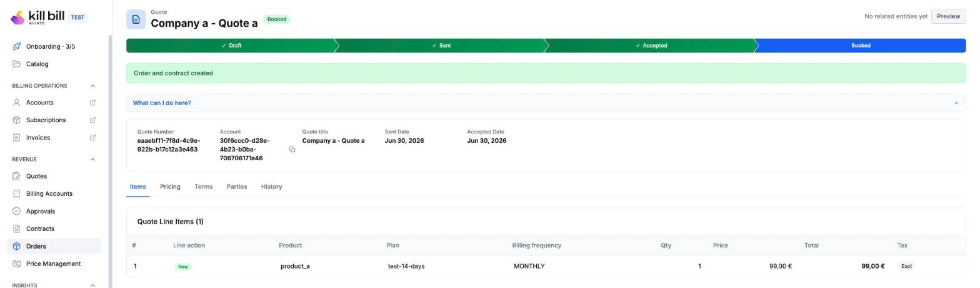Click the Approvals checkmark icon
The height and width of the screenshot is (288, 980).
point(17,212)
